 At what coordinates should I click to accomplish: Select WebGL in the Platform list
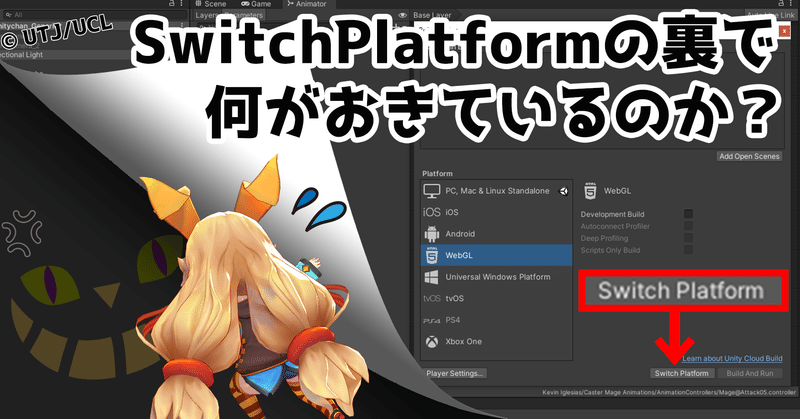(x=496, y=255)
